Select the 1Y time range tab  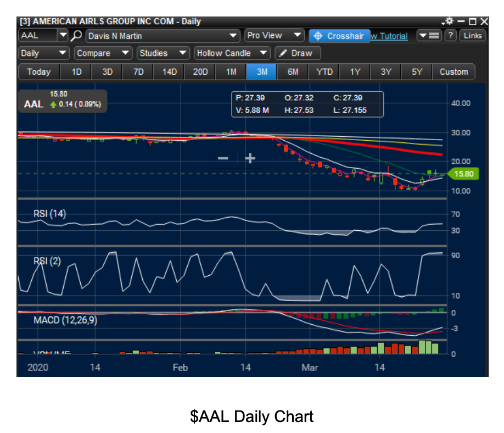[355, 72]
